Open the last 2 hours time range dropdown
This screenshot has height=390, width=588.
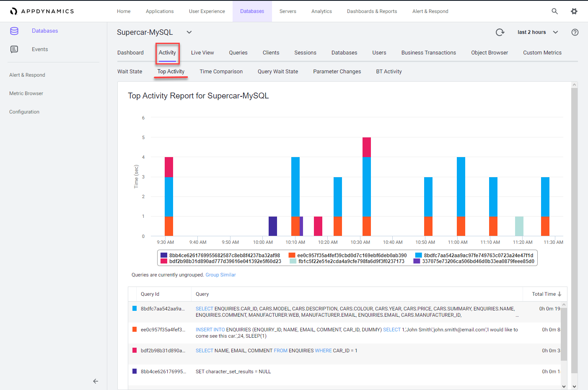click(538, 32)
